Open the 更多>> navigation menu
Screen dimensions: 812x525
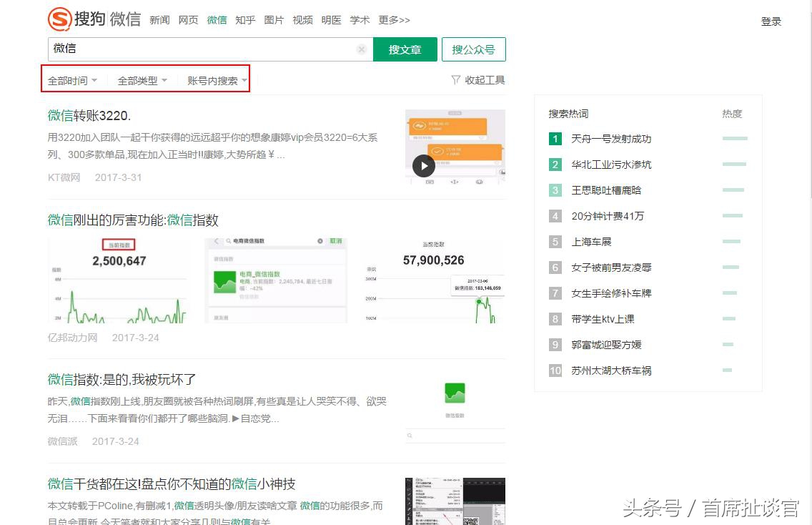[394, 20]
